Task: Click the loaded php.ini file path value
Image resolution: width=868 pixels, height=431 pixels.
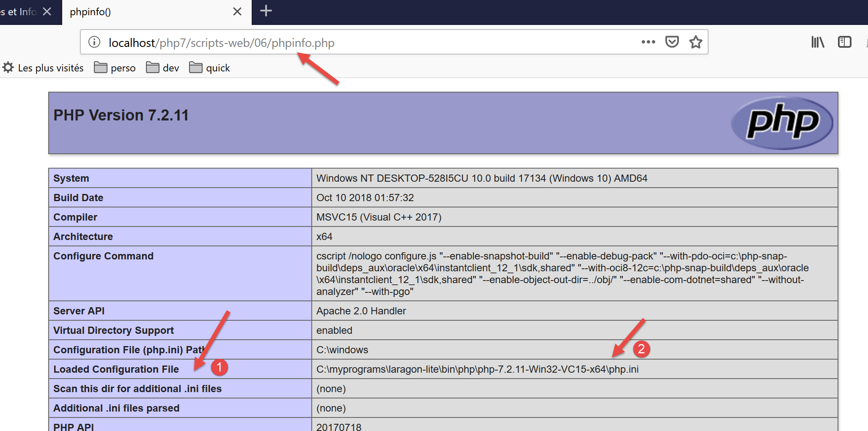Action: [477, 369]
